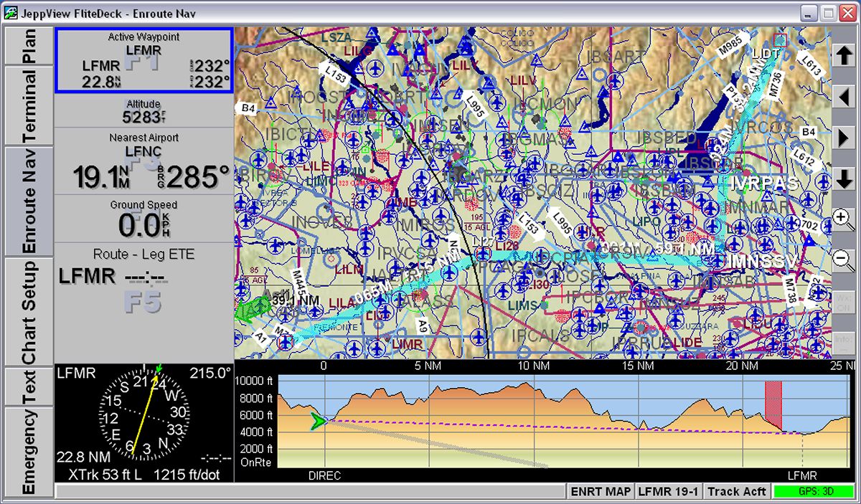This screenshot has width=861, height=504.
Task: Select the Emergency tab
Action: point(29,452)
